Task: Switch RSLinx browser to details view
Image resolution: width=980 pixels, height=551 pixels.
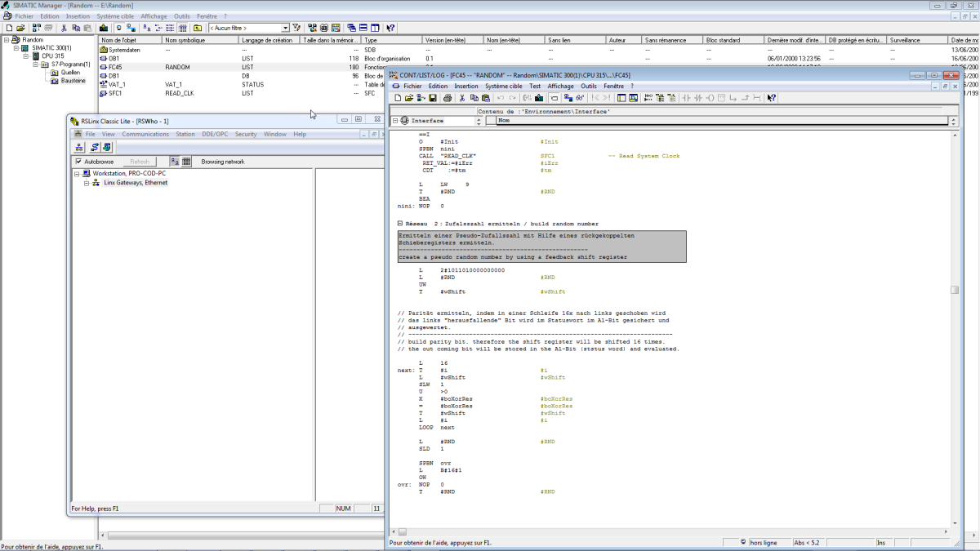Action: [186, 162]
